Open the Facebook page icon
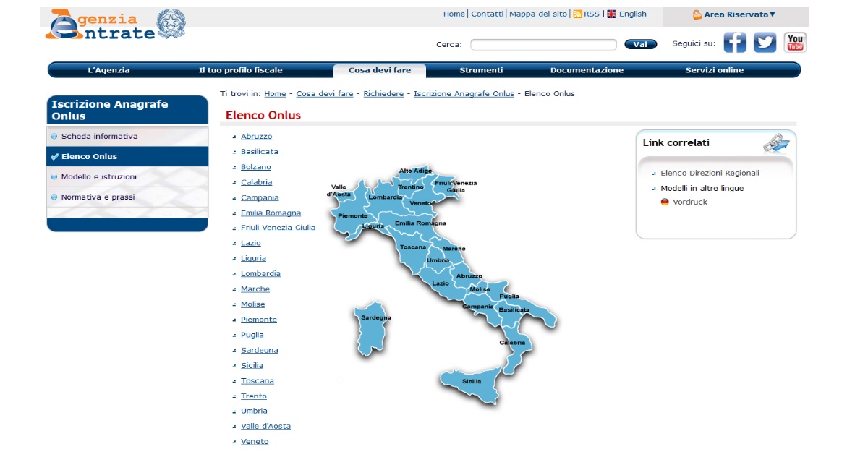Screen dimensions: 868x470 point(735,43)
